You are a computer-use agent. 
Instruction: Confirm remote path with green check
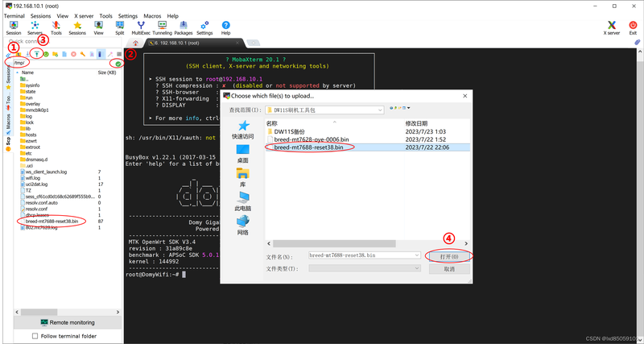(118, 64)
